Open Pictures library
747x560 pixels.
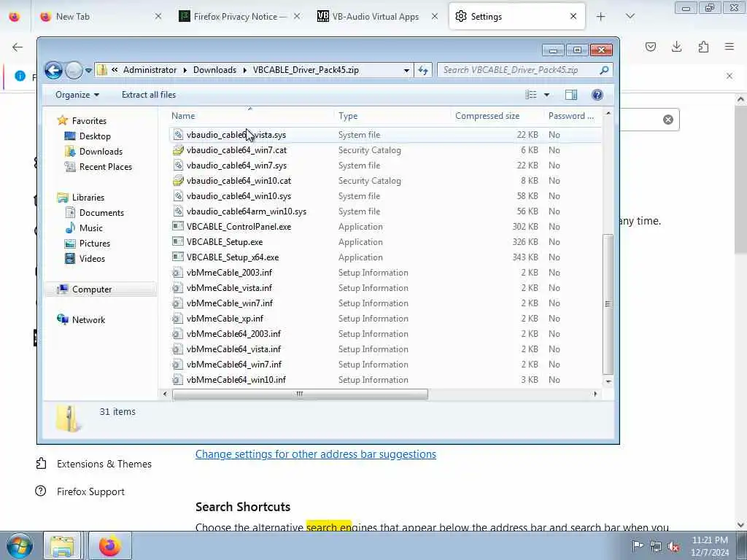(94, 244)
